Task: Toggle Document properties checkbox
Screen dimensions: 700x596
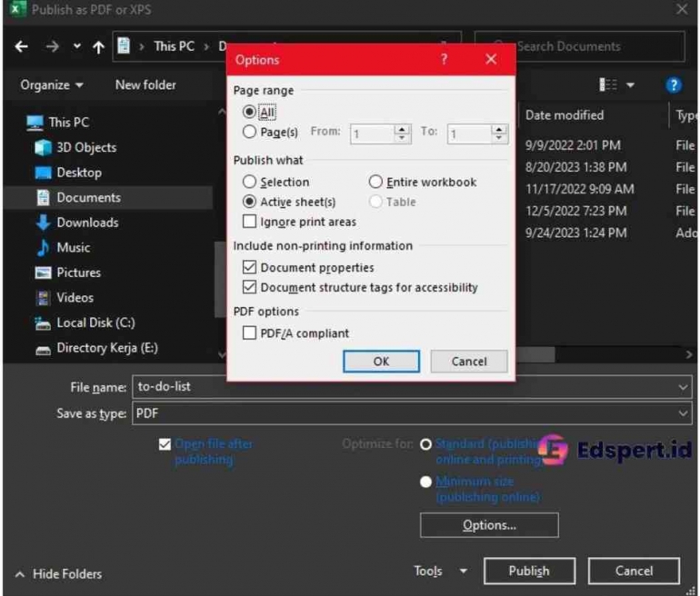Action: click(x=249, y=267)
